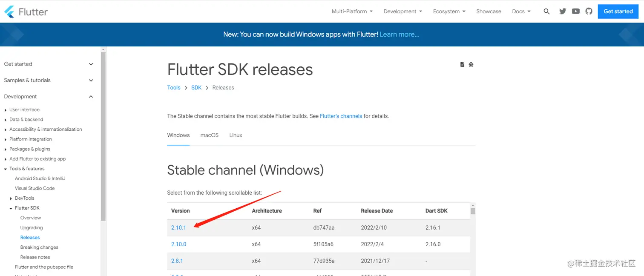The height and width of the screenshot is (276, 644).
Task: Click the report bug icon
Action: 471,64
